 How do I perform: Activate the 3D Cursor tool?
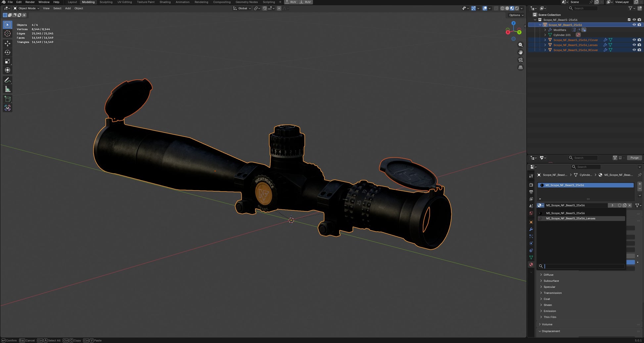coord(8,34)
